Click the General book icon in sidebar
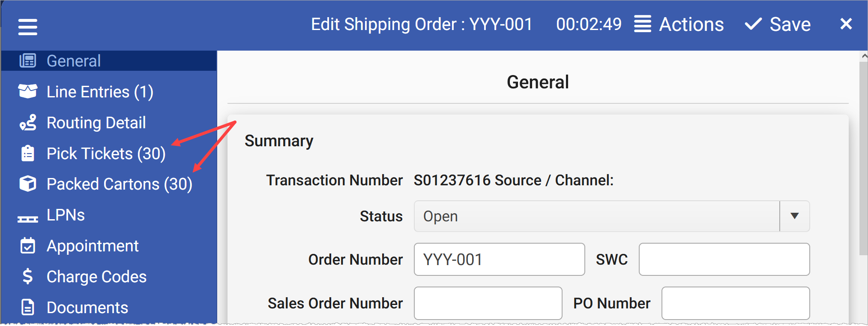This screenshot has height=326, width=868. (27, 60)
